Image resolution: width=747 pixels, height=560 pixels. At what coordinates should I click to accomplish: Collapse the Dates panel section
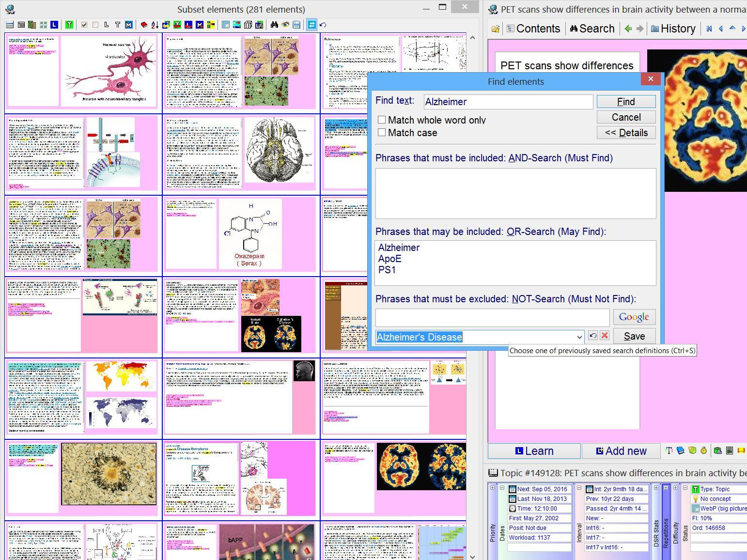click(502, 488)
